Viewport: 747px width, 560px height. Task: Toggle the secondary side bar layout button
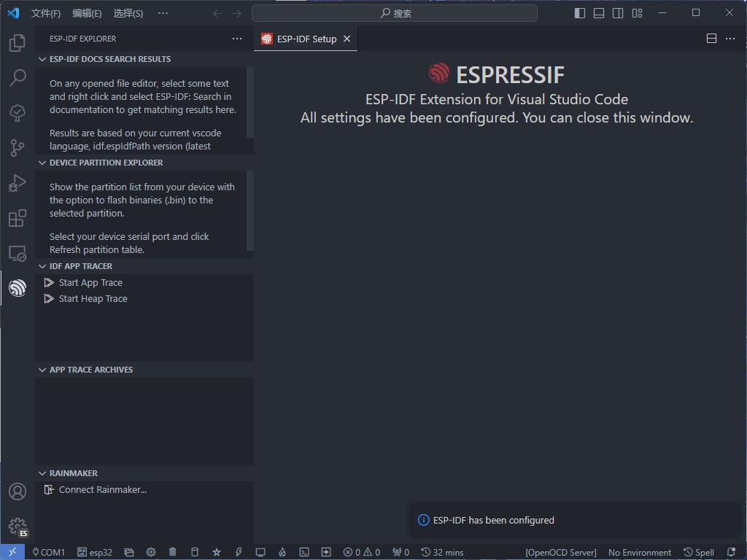pyautogui.click(x=618, y=13)
